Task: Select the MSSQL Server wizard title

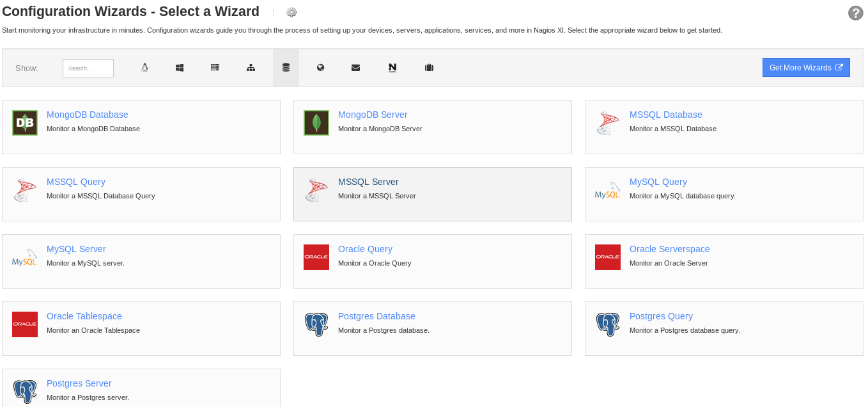Action: point(368,182)
